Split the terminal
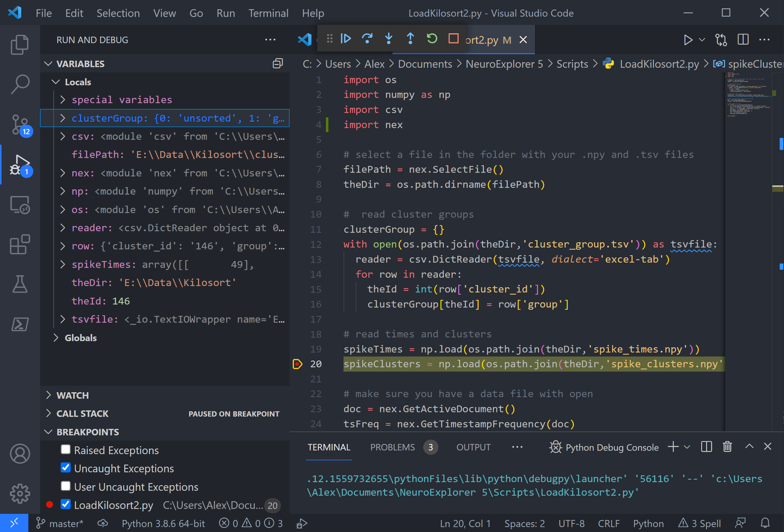Image resolution: width=784 pixels, height=532 pixels. 706,447
